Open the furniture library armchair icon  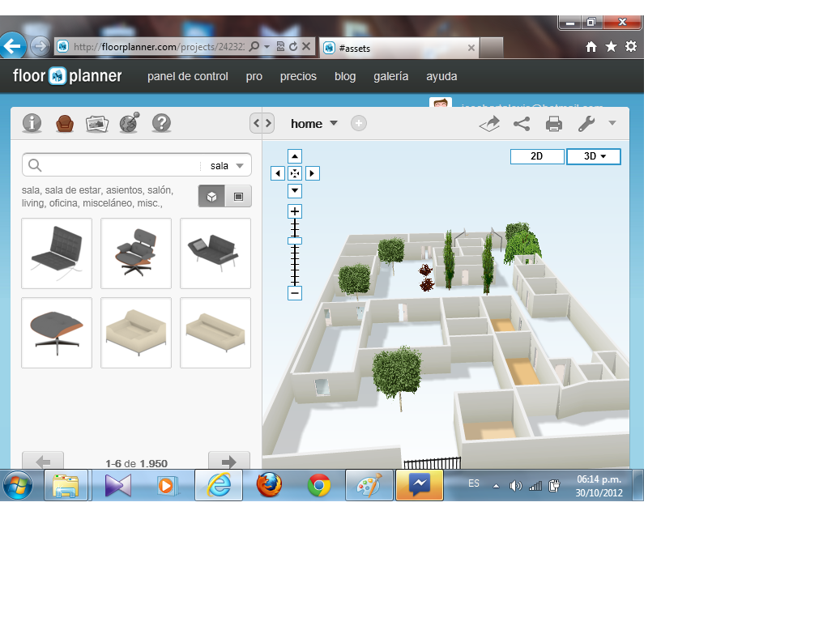click(65, 123)
